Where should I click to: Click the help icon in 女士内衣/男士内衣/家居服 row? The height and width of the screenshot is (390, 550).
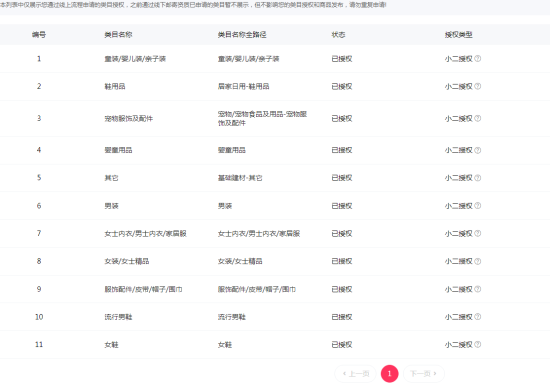[x=477, y=234]
